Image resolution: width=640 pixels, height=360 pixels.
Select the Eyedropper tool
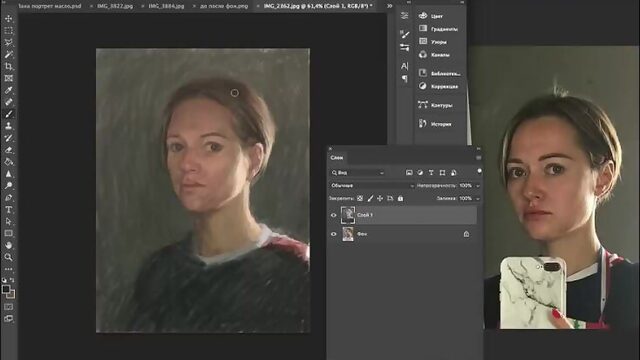tap(8, 90)
